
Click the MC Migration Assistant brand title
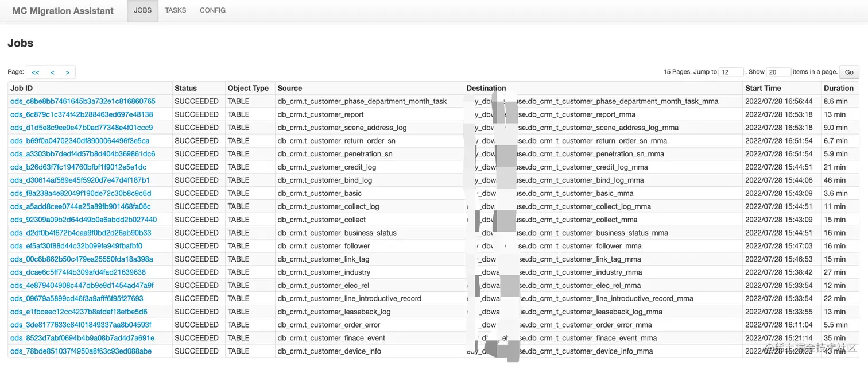coord(63,11)
